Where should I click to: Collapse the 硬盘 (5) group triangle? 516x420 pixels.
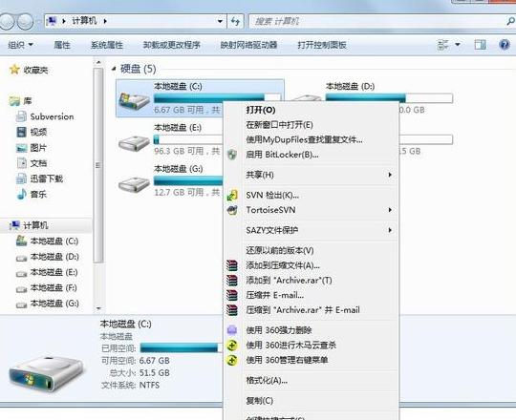(114, 69)
